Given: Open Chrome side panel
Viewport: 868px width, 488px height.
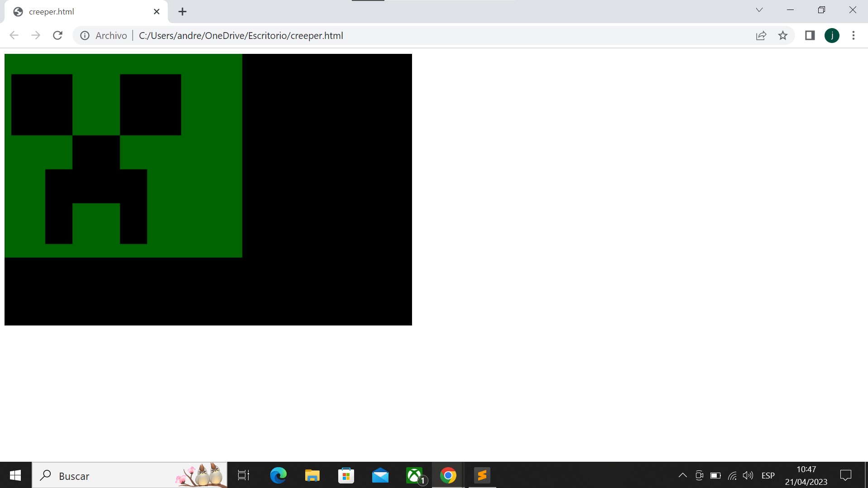Looking at the screenshot, I should pos(810,35).
